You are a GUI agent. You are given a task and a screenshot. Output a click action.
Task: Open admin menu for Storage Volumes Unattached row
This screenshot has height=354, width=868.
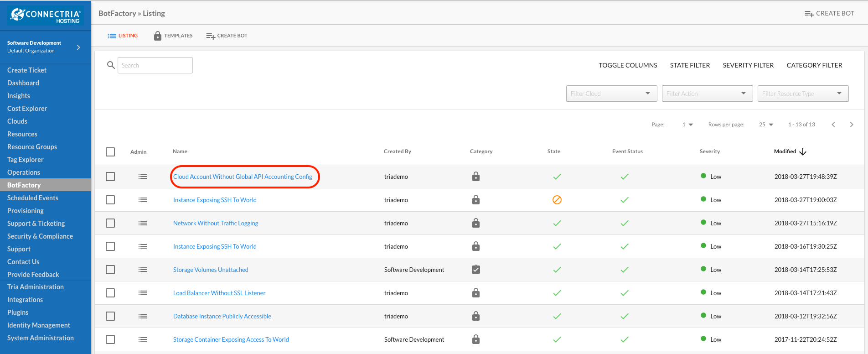pos(143,270)
